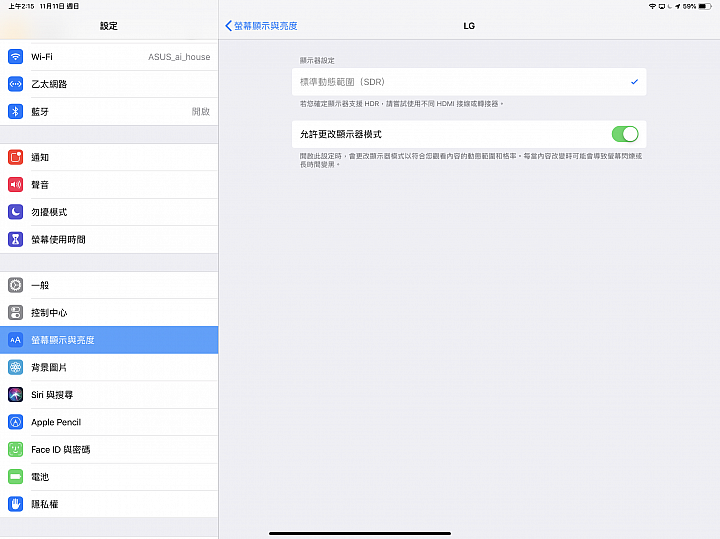Tap the Notifications (通知) icon
The image size is (720, 539).
[x=16, y=157]
